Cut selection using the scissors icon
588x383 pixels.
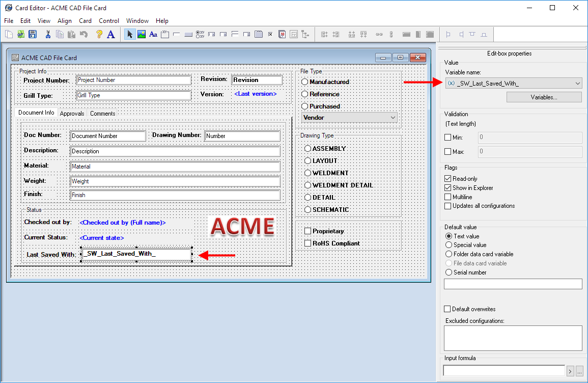48,34
